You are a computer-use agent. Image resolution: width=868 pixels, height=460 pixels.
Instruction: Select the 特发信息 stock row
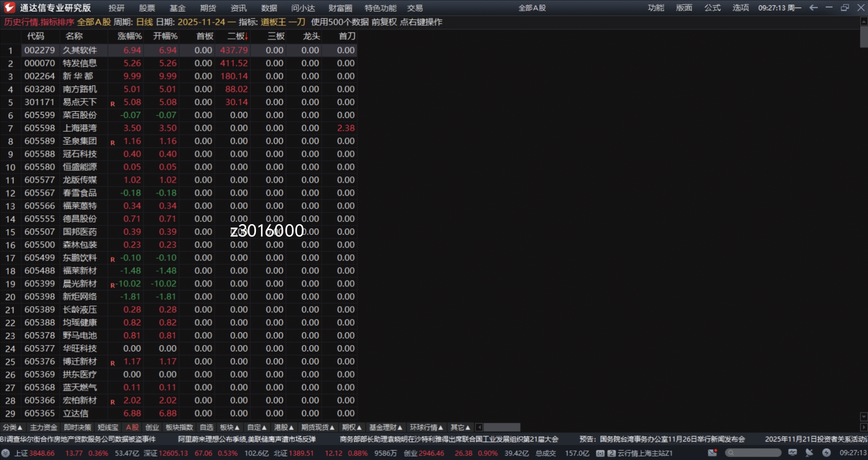pyautogui.click(x=178, y=63)
